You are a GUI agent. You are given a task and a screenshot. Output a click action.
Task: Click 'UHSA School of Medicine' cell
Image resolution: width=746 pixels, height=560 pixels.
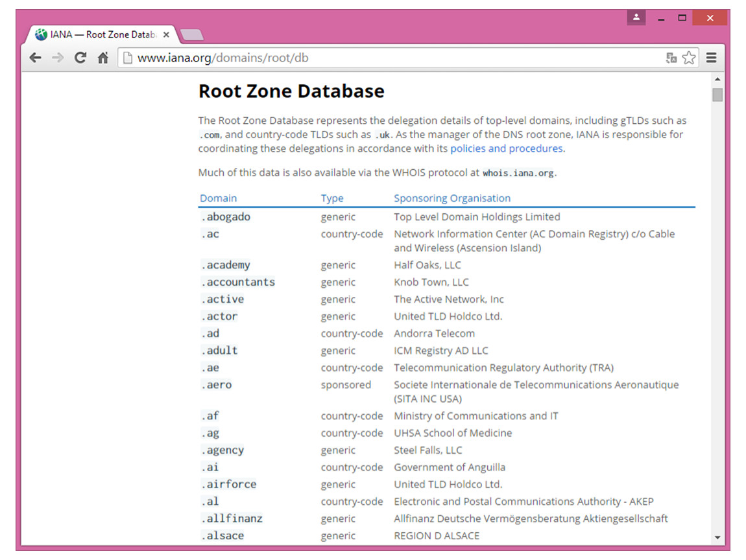point(452,433)
